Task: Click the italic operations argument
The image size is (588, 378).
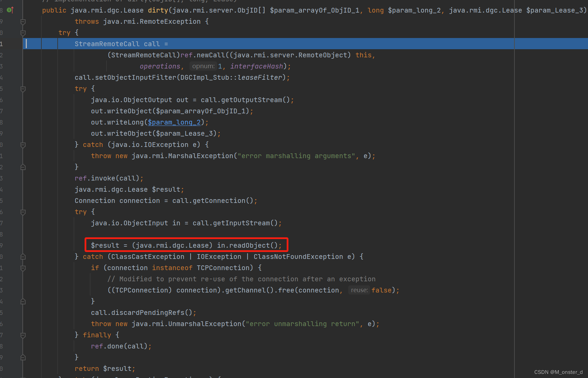Action: [x=160, y=66]
